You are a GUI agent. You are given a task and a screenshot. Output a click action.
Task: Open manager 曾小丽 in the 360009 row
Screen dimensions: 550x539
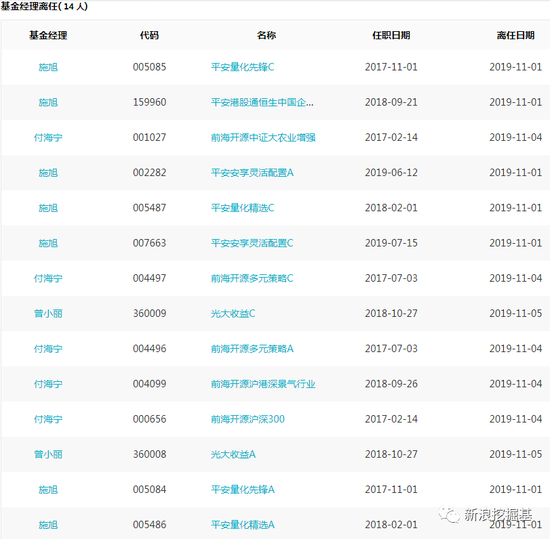(48, 314)
